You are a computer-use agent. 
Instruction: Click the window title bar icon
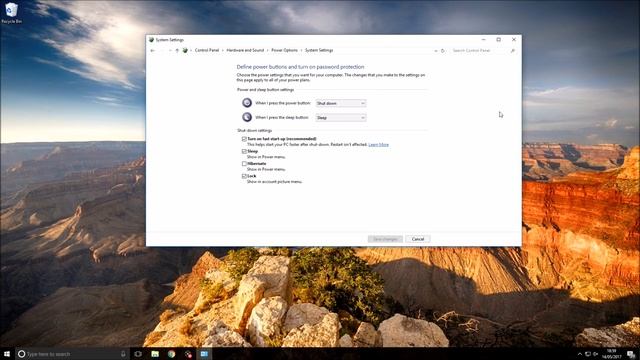[x=151, y=40]
